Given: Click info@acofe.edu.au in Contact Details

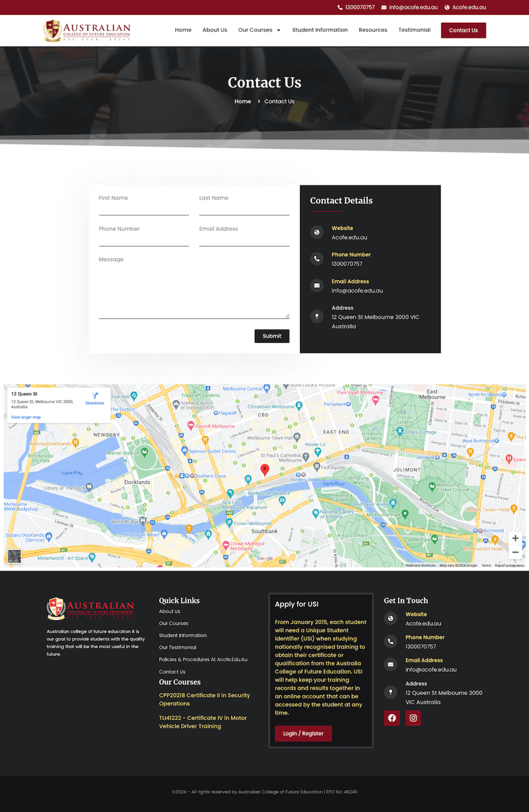Looking at the screenshot, I should 357,291.
